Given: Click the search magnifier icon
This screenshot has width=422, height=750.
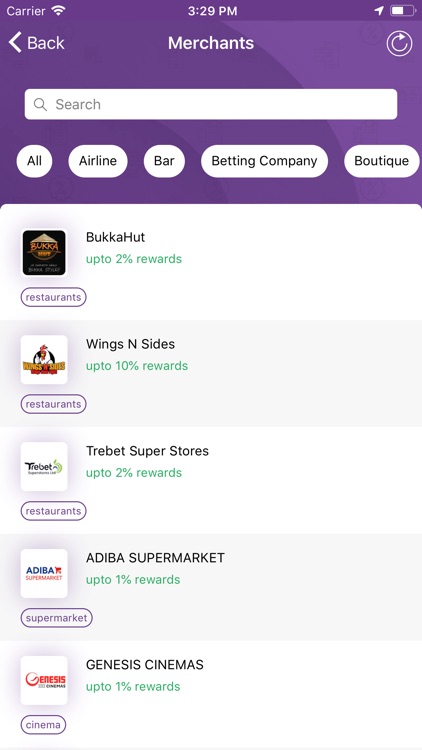Looking at the screenshot, I should (x=40, y=104).
